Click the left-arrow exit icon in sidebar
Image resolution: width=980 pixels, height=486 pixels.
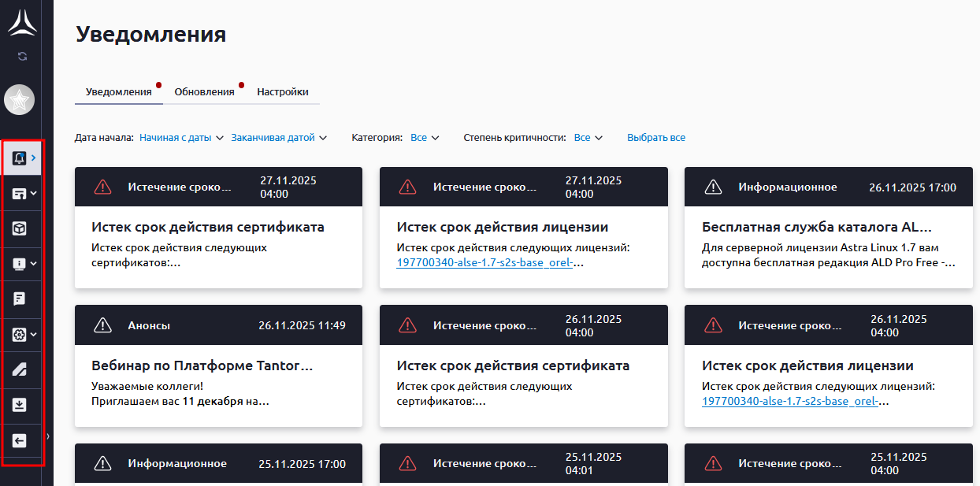20,441
